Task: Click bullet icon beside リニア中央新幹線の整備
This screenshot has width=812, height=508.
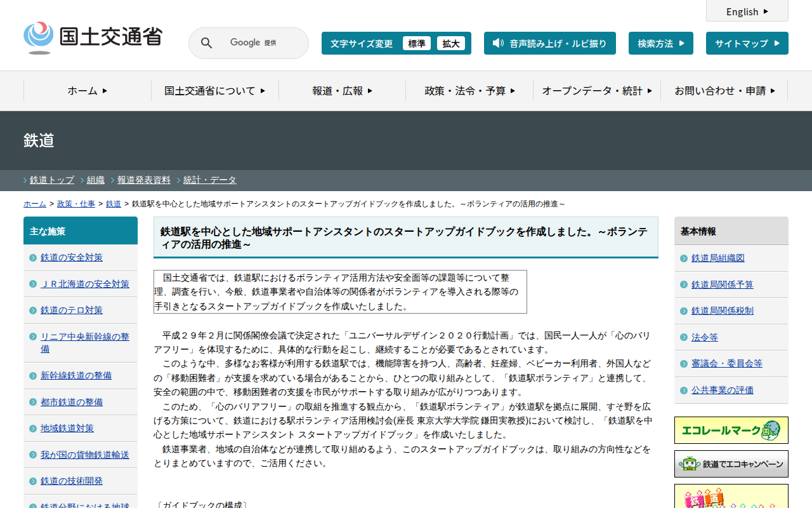Action: pyautogui.click(x=33, y=337)
